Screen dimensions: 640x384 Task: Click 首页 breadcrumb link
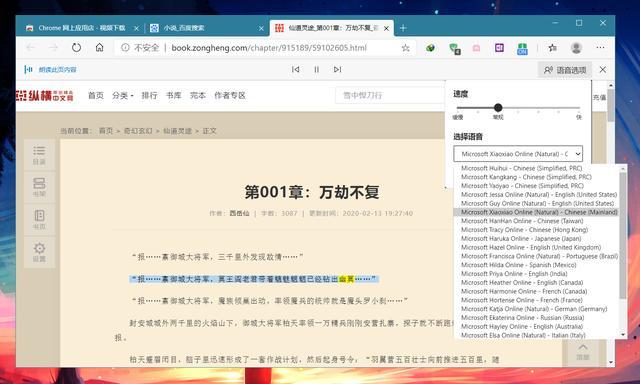106,131
